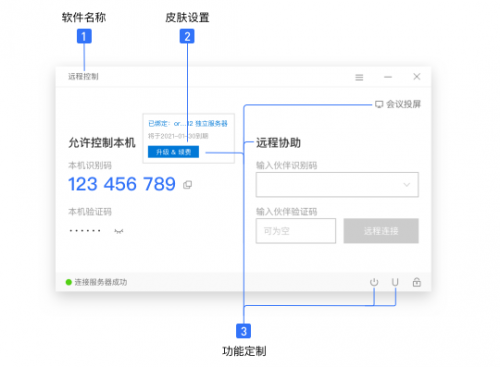This screenshot has width=500, height=367.
Task: Close the 远程控制 window
Action: pyautogui.click(x=417, y=77)
